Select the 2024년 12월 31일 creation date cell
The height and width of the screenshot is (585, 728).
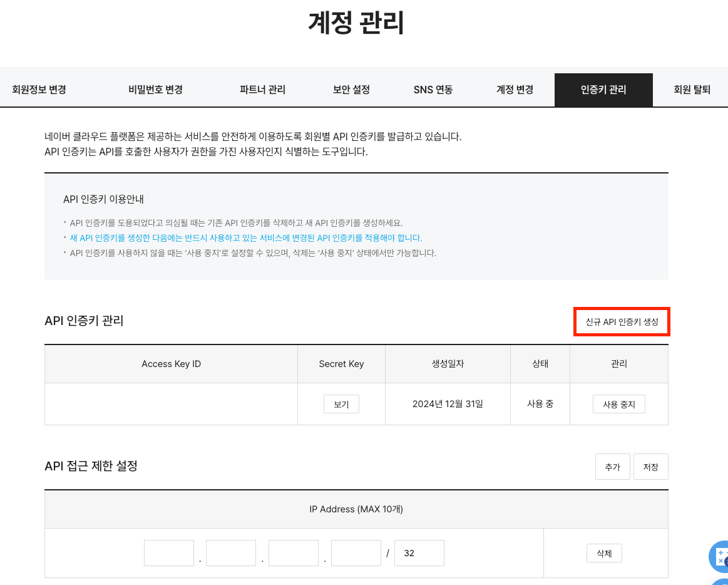[448, 404]
